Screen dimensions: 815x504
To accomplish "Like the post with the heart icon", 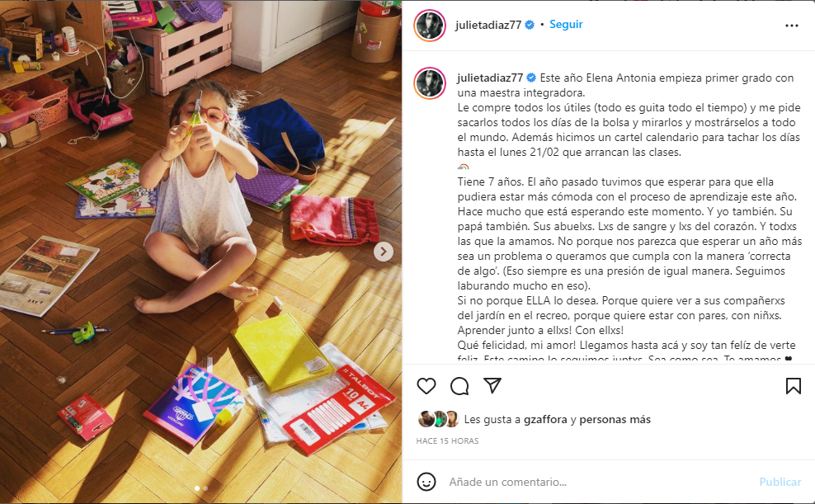I will pos(426,386).
